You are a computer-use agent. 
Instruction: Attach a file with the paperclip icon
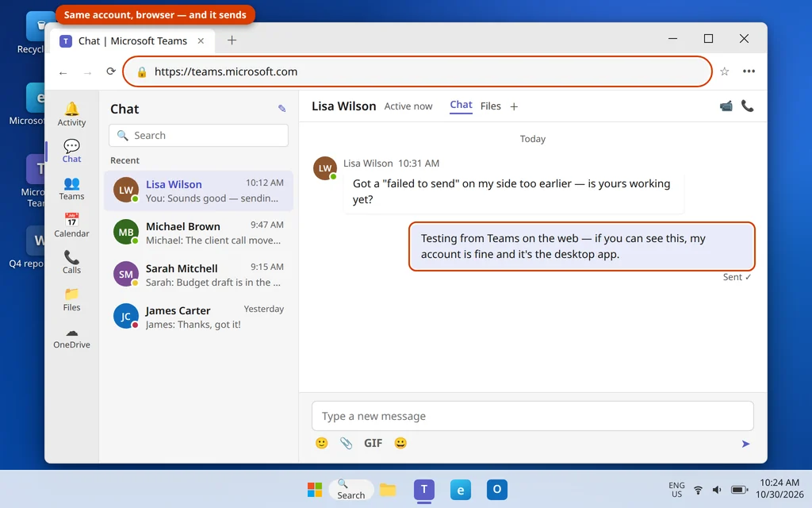[x=346, y=443]
